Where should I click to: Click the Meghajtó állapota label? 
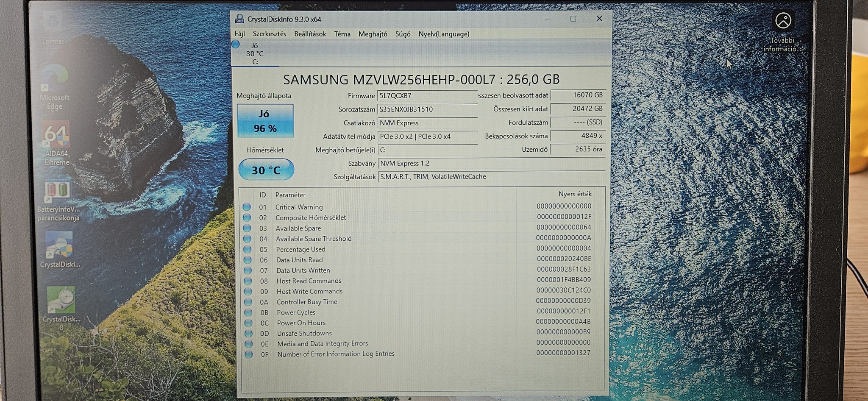click(264, 96)
